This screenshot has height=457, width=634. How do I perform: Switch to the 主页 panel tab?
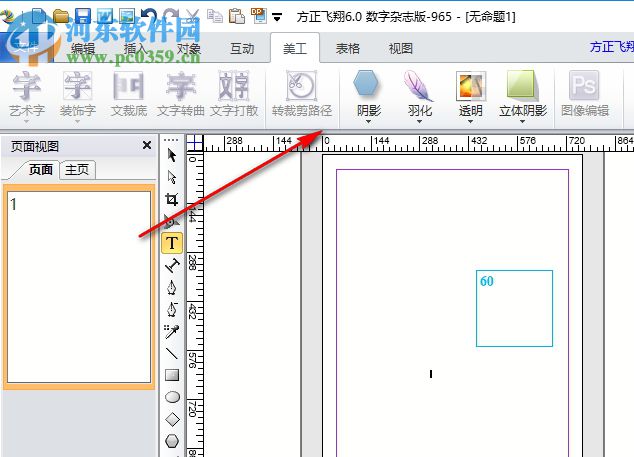point(77,169)
